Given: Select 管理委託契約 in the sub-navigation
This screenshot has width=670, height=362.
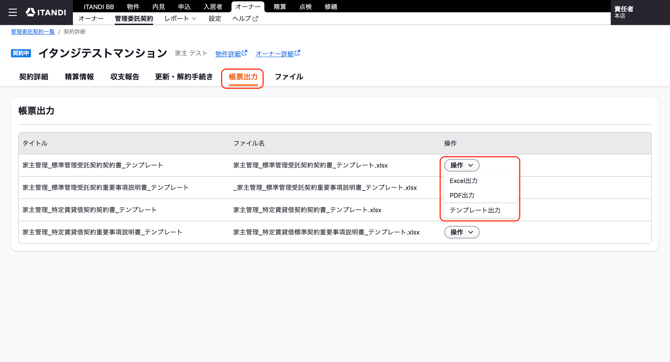Looking at the screenshot, I should tap(134, 18).
